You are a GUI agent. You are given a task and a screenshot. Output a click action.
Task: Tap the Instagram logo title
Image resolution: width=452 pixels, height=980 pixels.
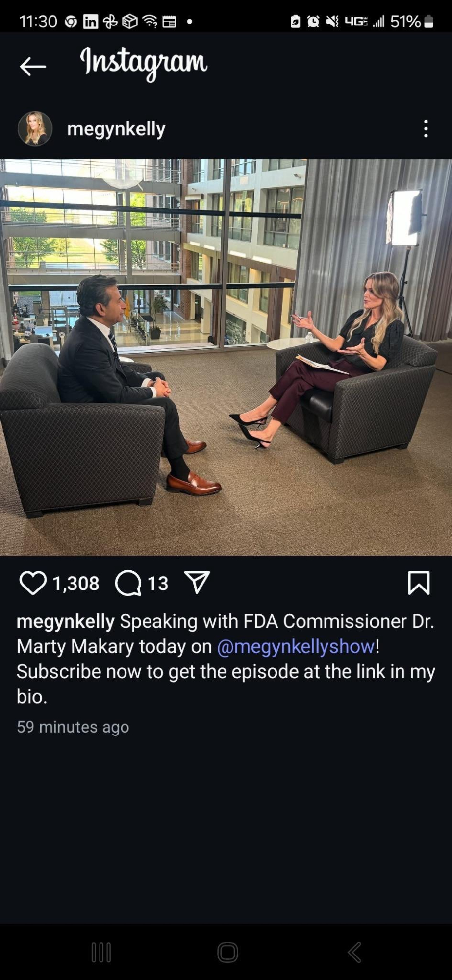click(144, 64)
